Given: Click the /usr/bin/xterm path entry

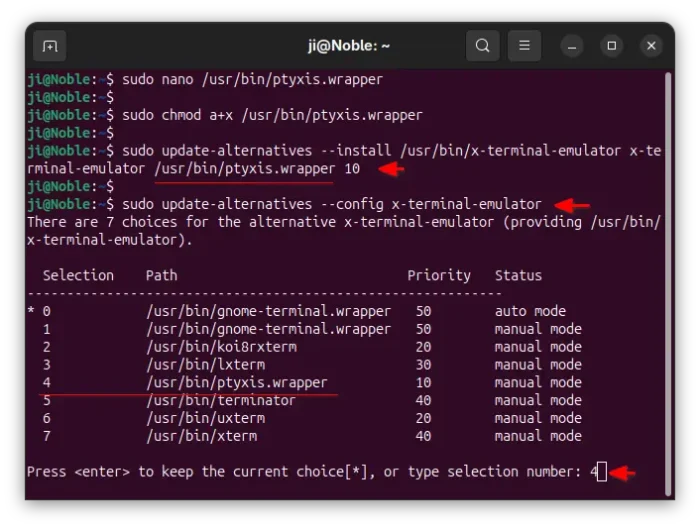Looking at the screenshot, I should point(201,436).
